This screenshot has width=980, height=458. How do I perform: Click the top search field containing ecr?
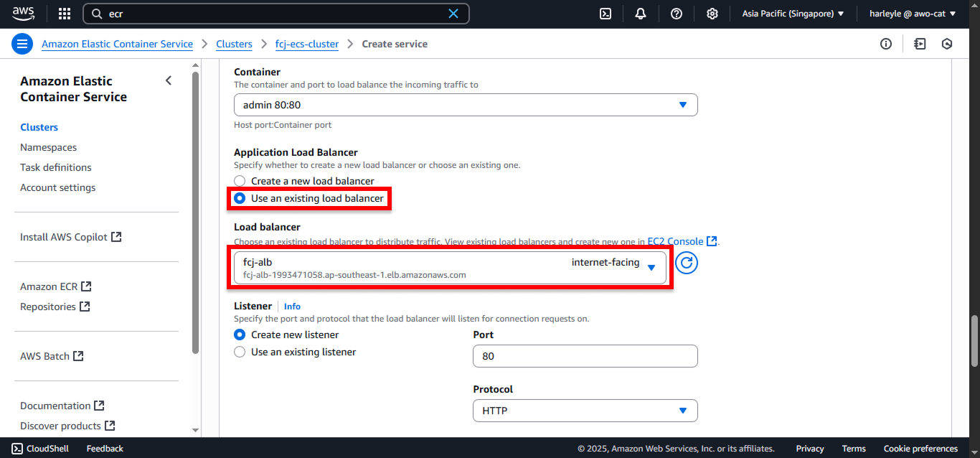point(276,14)
